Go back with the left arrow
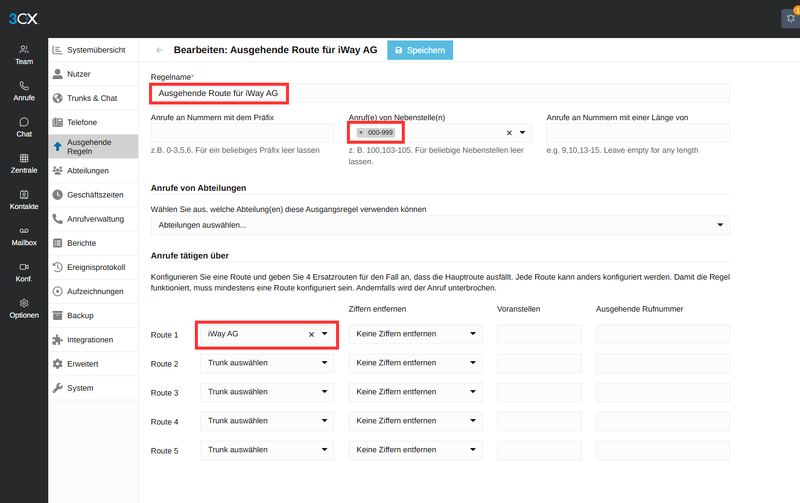 tap(160, 50)
